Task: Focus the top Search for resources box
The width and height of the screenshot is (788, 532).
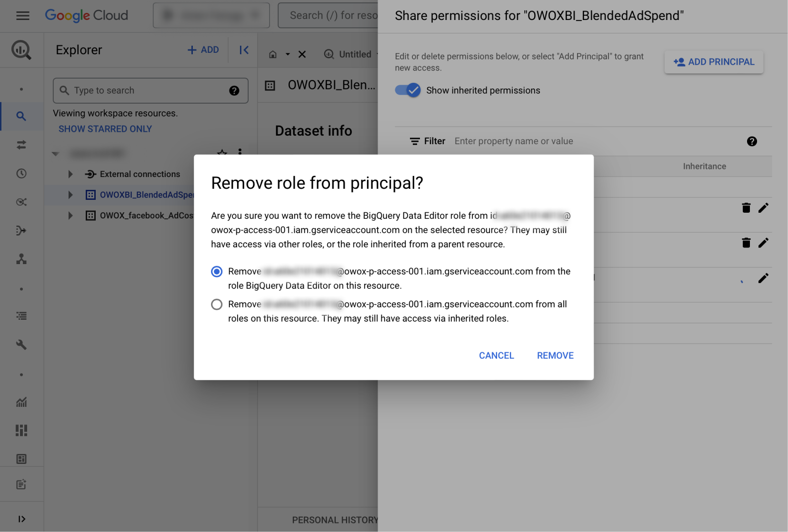Action: (x=328, y=15)
